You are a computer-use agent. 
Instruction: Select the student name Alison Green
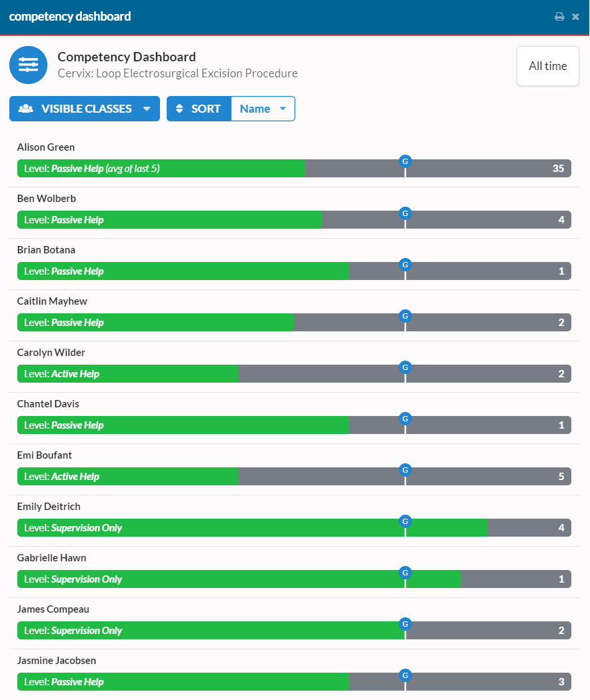pos(45,147)
